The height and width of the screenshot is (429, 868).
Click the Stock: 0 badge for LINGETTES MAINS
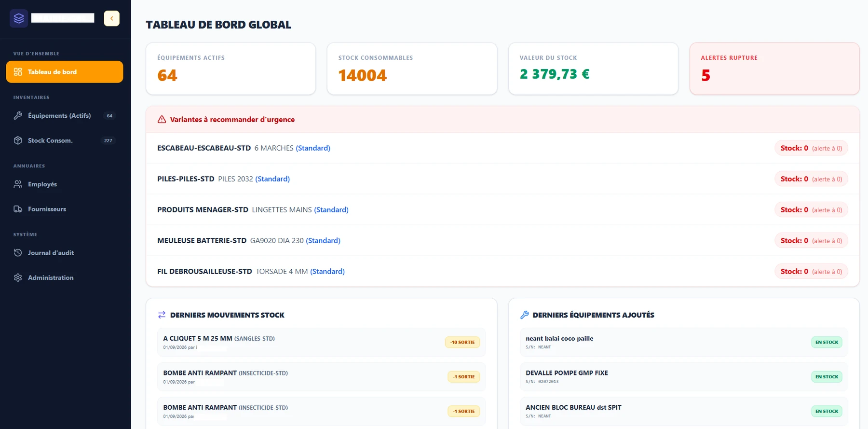click(x=811, y=210)
